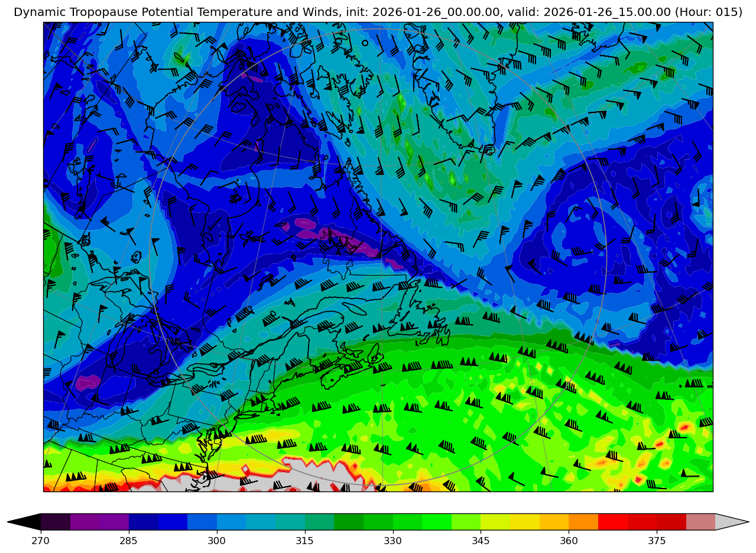The width and height of the screenshot is (756, 553).
Task: Select the purple segment on the colorbar
Action: pyautogui.click(x=99, y=522)
